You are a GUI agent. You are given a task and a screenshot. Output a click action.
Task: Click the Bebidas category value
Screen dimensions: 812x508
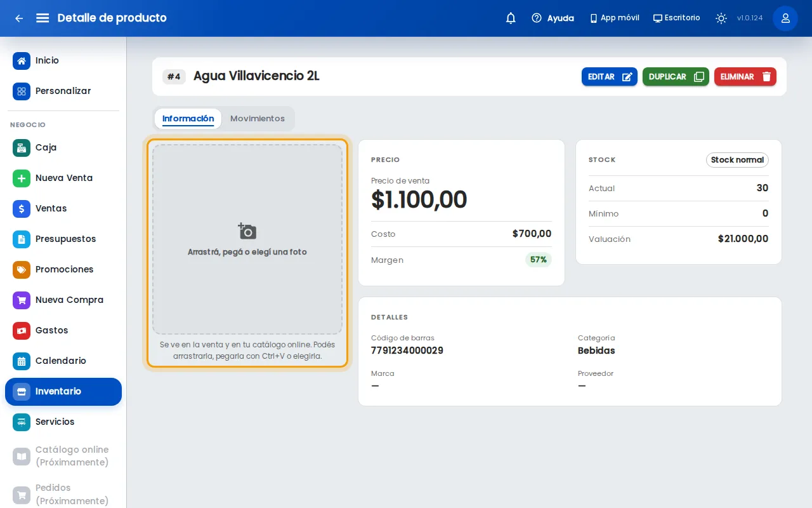[596, 351]
